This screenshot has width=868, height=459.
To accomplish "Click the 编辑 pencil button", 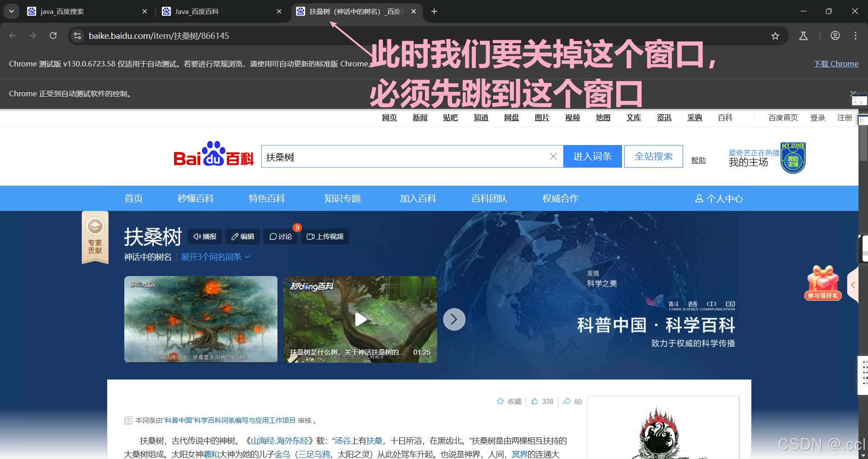I will click(243, 236).
